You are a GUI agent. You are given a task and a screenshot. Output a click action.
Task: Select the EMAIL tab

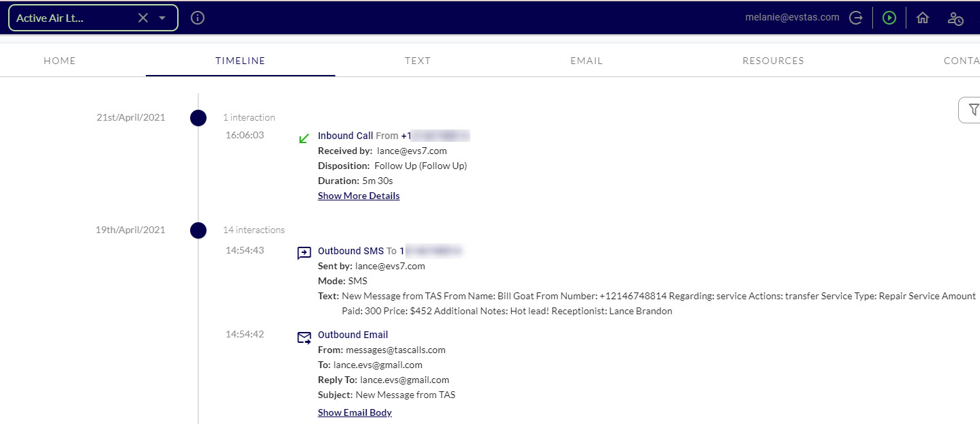tap(587, 61)
